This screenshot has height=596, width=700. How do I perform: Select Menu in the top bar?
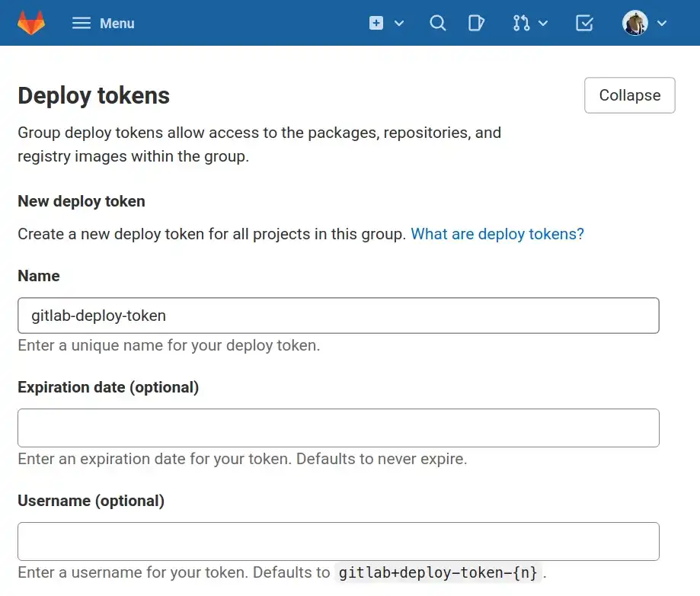click(116, 23)
